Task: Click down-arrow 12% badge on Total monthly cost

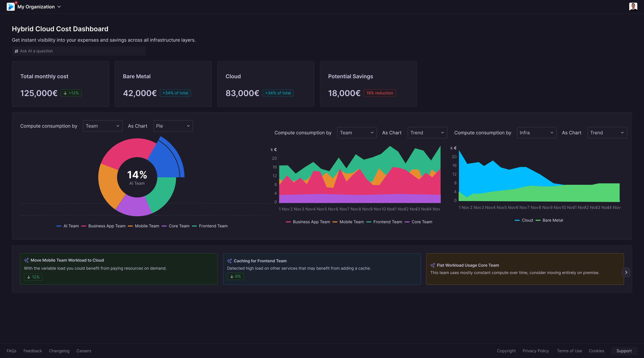Action: point(71,93)
